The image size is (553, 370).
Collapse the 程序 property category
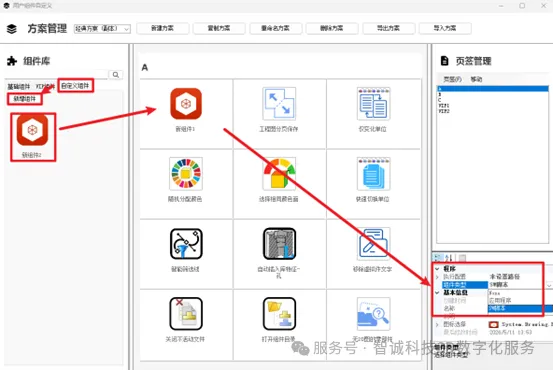point(437,269)
